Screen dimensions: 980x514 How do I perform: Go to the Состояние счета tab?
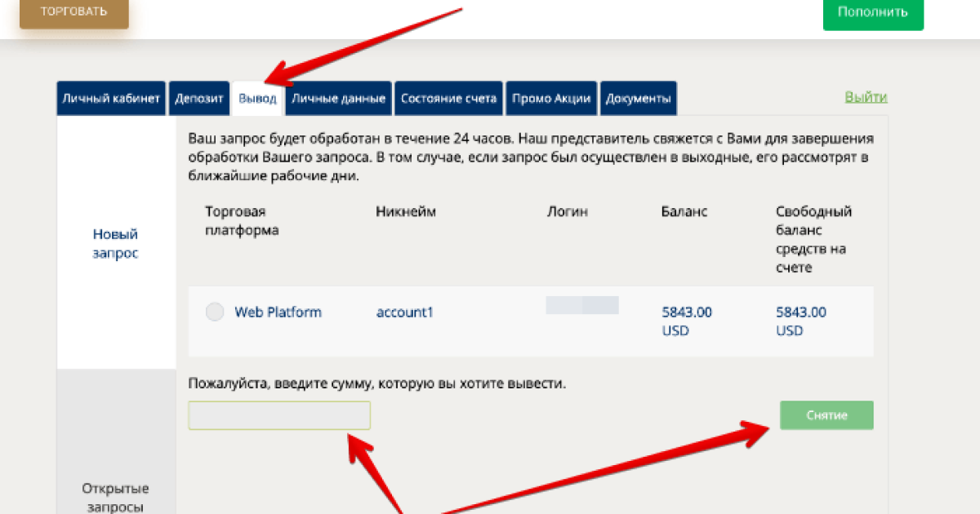coord(448,99)
